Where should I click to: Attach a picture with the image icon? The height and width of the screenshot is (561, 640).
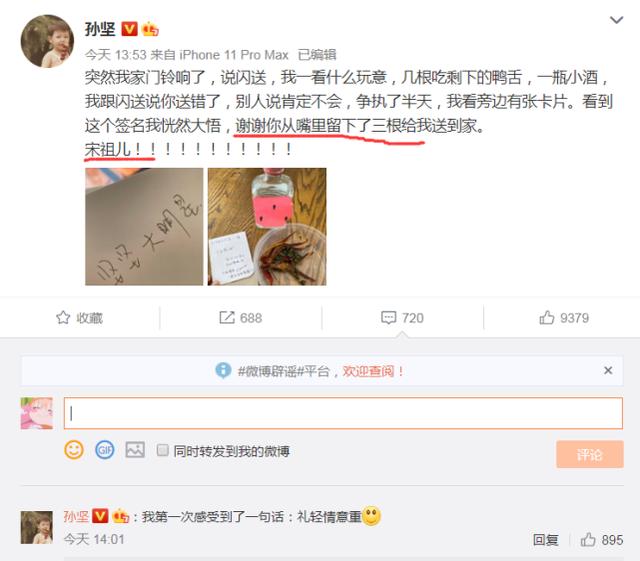pos(135,450)
